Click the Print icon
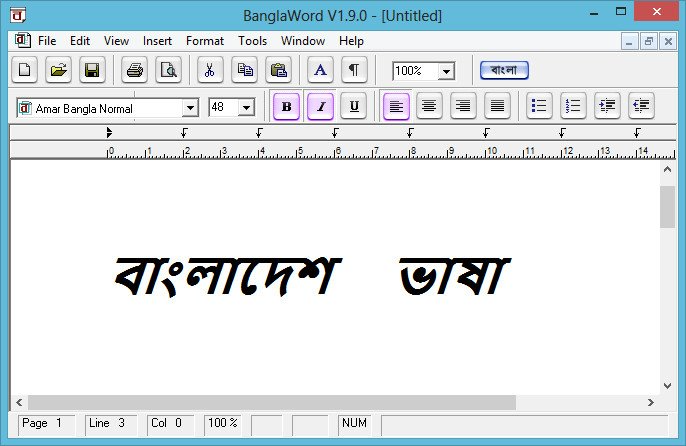 click(x=134, y=70)
